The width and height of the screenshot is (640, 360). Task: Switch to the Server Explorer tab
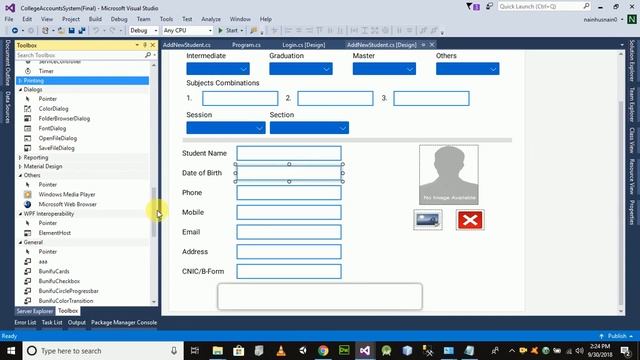tap(35, 311)
